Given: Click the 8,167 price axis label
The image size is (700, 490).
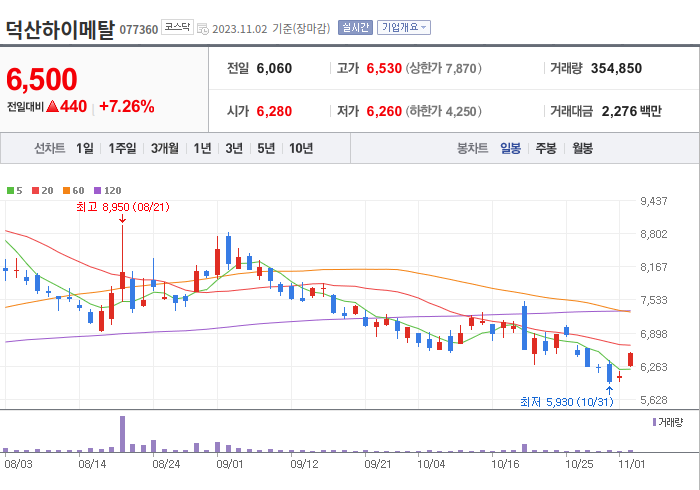Looking at the screenshot, I should pos(654,267).
